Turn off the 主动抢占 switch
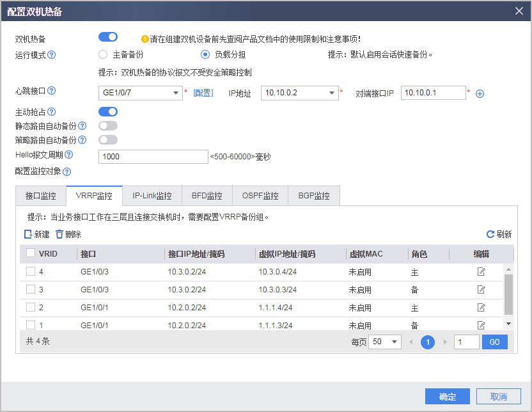 pos(108,111)
